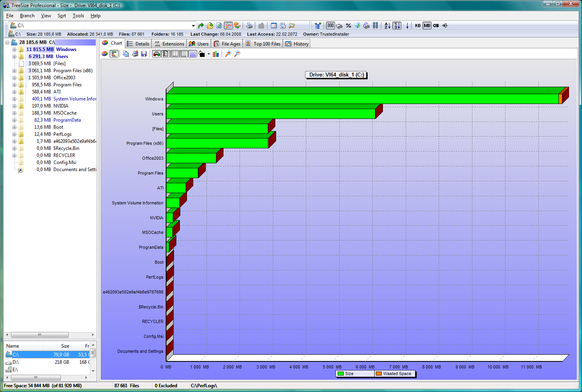582x392 pixels.
Task: Expand the ATI folder node
Action: (14, 92)
